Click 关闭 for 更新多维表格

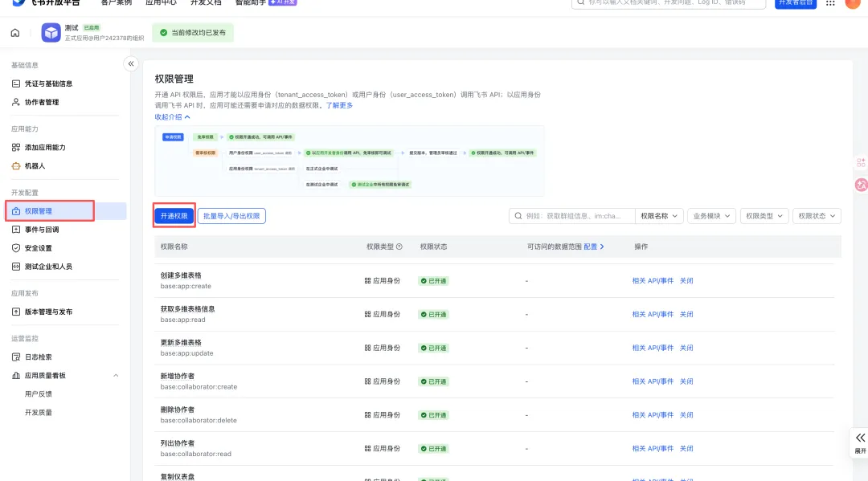coord(686,349)
